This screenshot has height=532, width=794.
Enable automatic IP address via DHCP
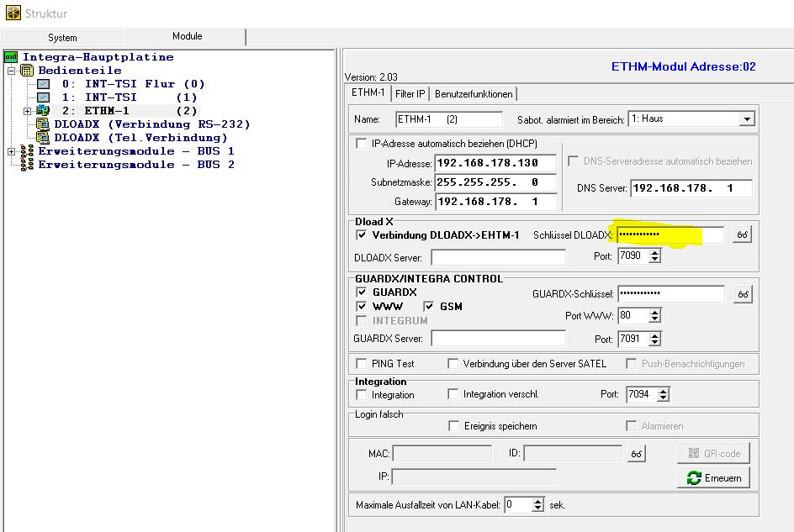(363, 144)
